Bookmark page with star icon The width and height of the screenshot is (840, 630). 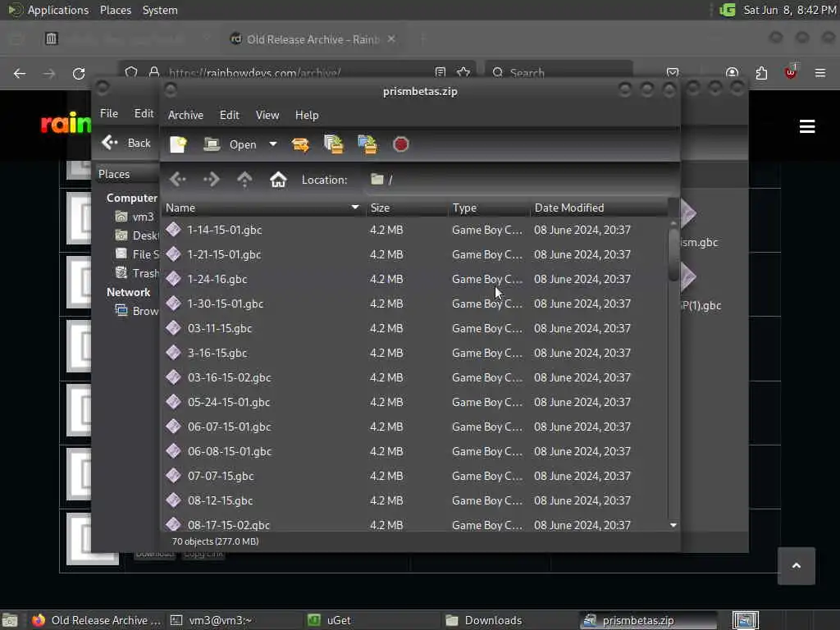464,73
